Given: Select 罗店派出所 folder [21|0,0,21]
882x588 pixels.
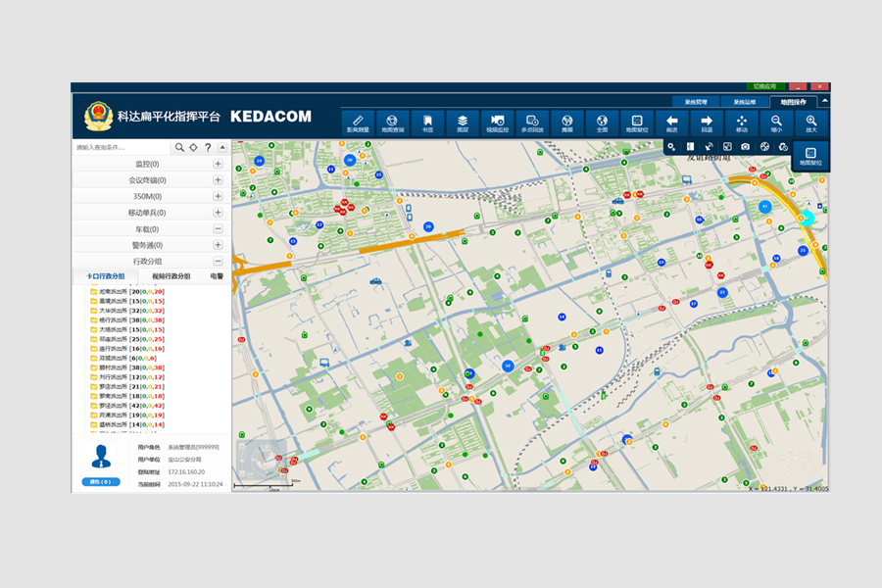Looking at the screenshot, I should (x=127, y=386).
